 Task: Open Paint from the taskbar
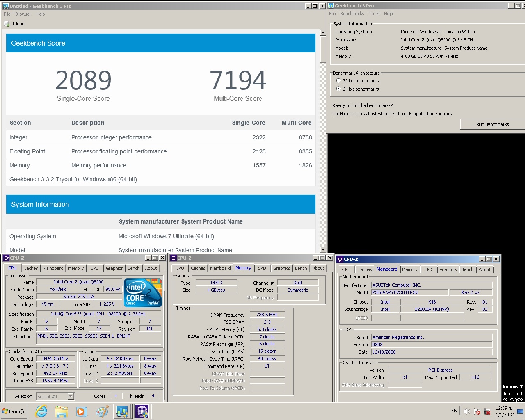click(x=102, y=411)
